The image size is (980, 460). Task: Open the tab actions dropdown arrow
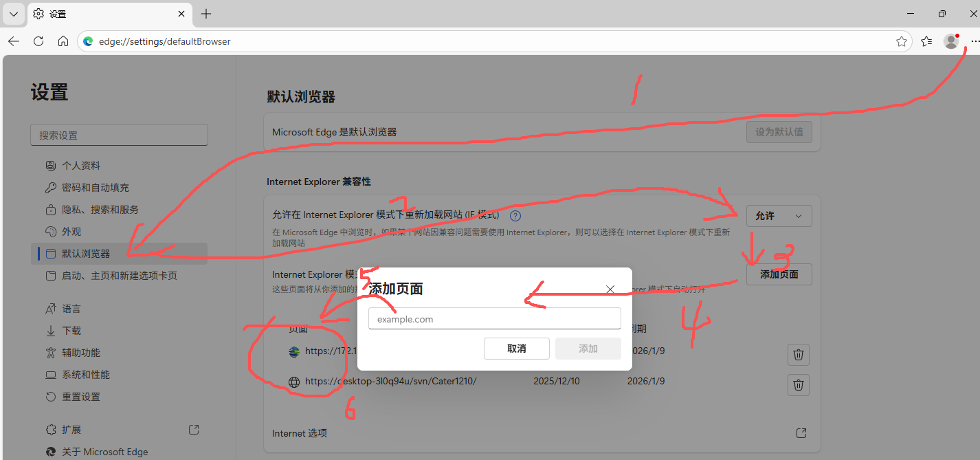pyautogui.click(x=14, y=14)
